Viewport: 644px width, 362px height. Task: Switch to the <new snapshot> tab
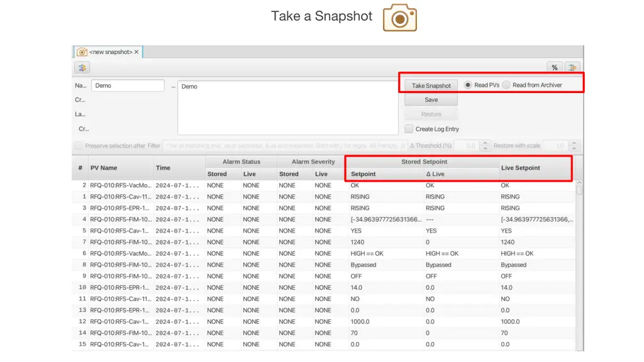click(108, 52)
